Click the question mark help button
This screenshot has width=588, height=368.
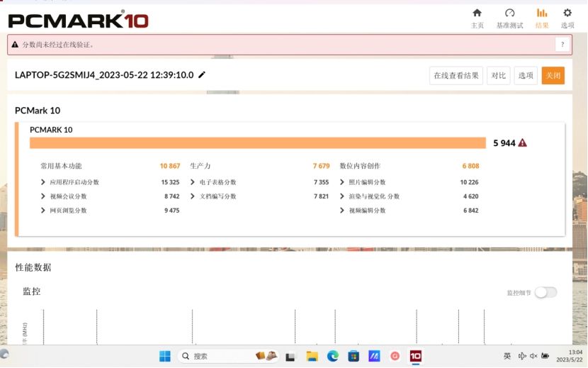(562, 45)
